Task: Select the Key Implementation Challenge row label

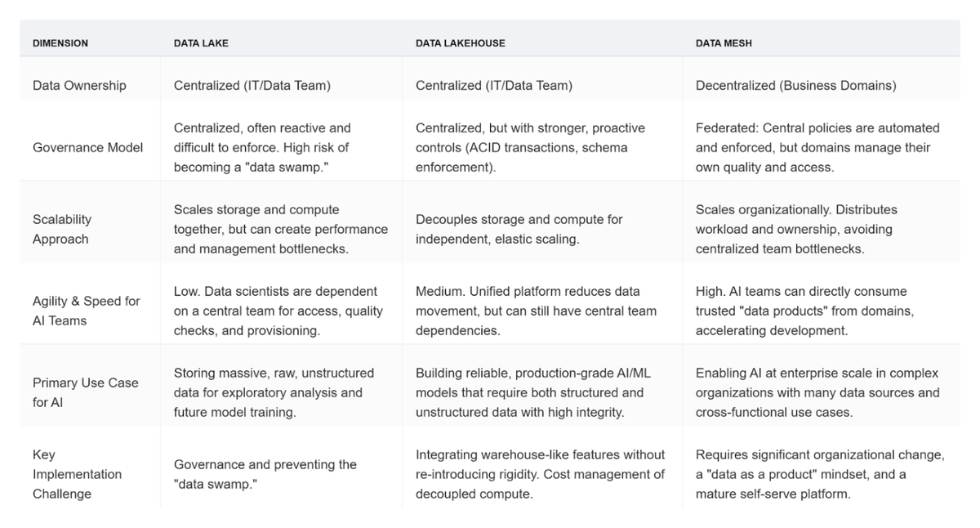Action: coord(77,474)
